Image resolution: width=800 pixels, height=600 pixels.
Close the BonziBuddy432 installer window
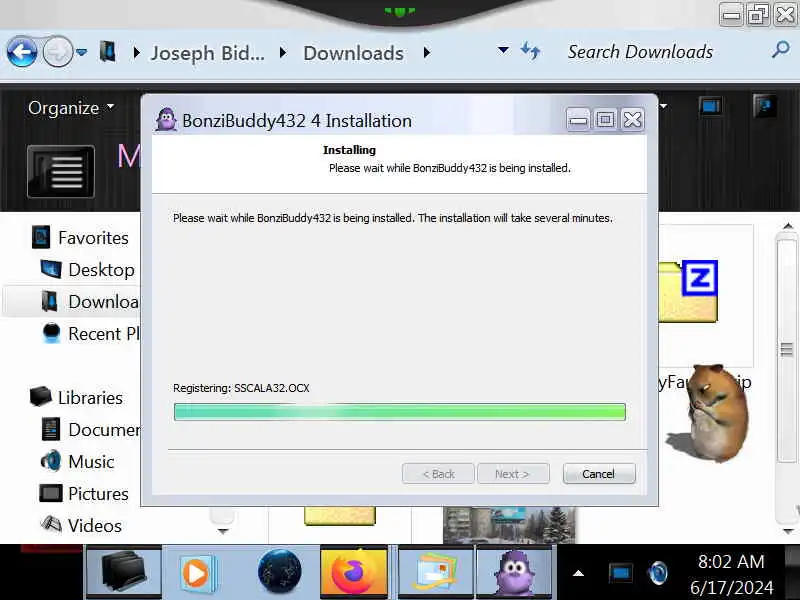[633, 120]
